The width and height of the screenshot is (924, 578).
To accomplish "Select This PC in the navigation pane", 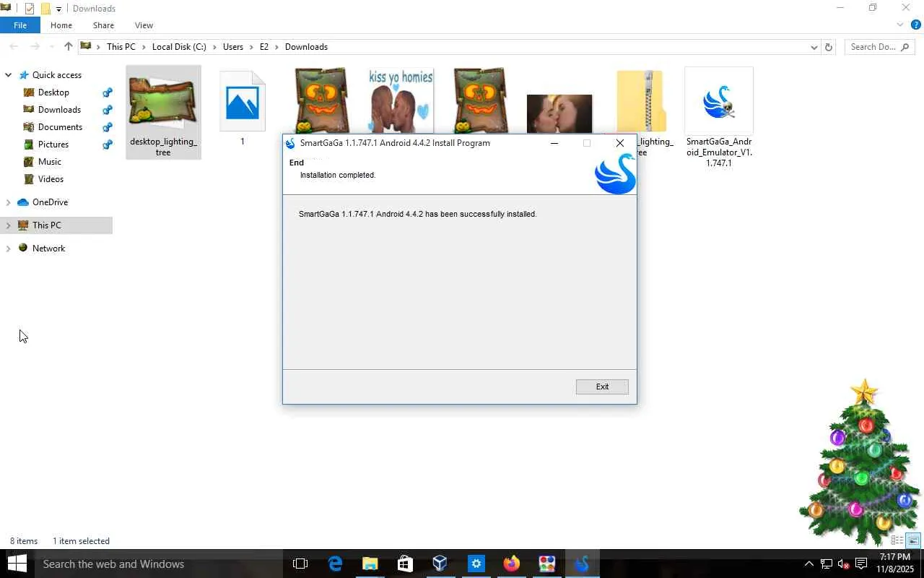I will point(47,225).
